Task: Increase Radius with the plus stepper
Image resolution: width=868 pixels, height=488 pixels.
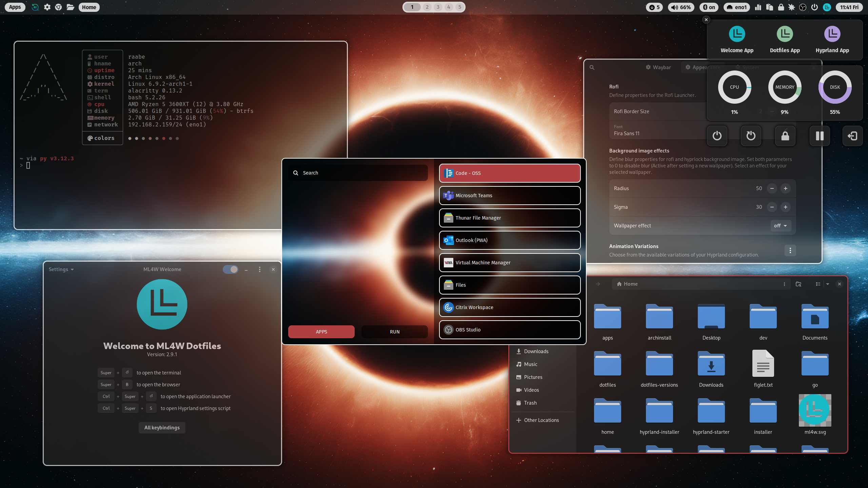Action: coord(786,188)
